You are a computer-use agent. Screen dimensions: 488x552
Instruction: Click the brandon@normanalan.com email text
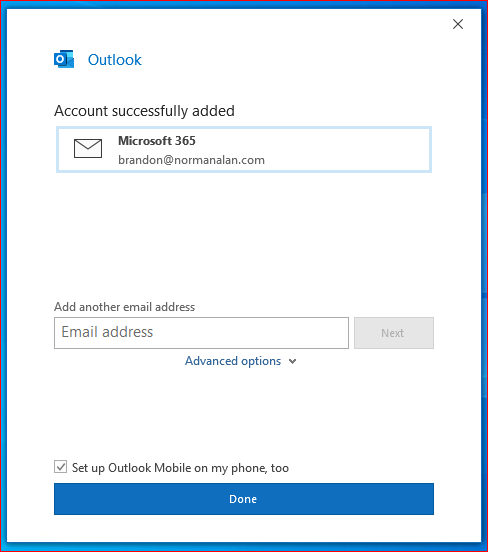coord(191,160)
